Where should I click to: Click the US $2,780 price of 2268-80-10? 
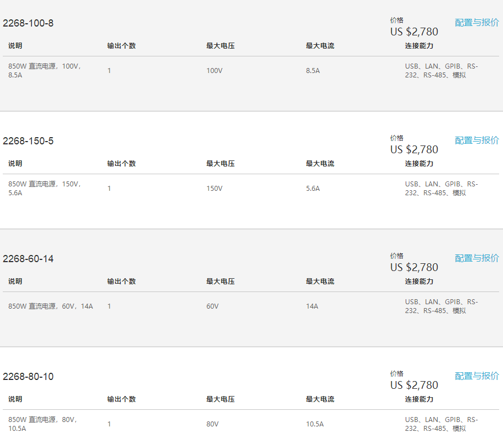pos(414,385)
